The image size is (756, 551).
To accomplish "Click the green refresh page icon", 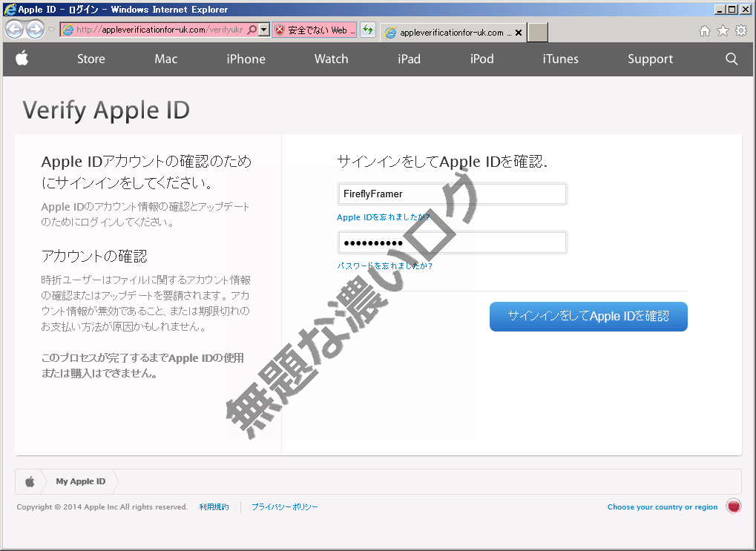I will (x=368, y=30).
